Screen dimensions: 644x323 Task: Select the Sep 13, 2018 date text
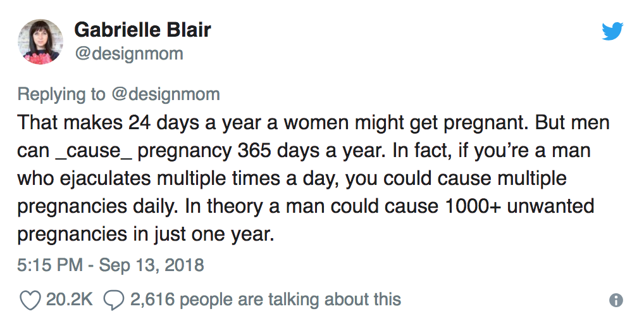[x=152, y=265]
